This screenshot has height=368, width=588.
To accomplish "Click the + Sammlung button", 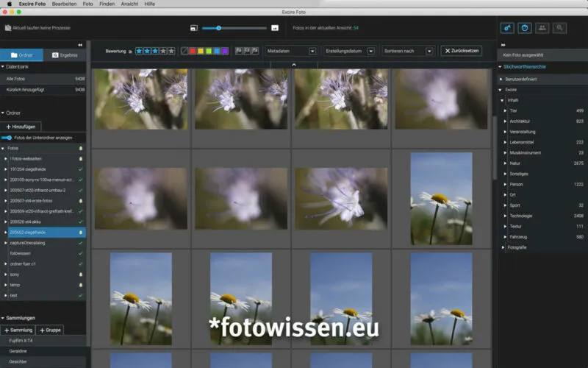I will click(18, 330).
